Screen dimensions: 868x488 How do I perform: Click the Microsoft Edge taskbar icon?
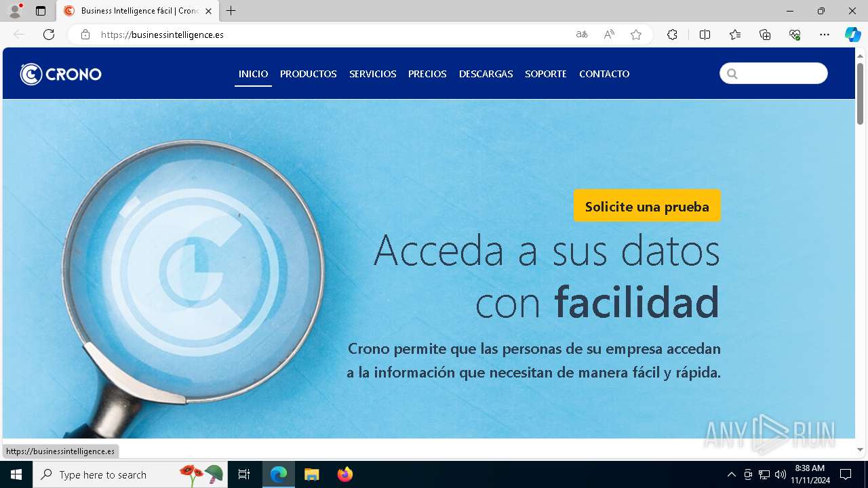[279, 474]
